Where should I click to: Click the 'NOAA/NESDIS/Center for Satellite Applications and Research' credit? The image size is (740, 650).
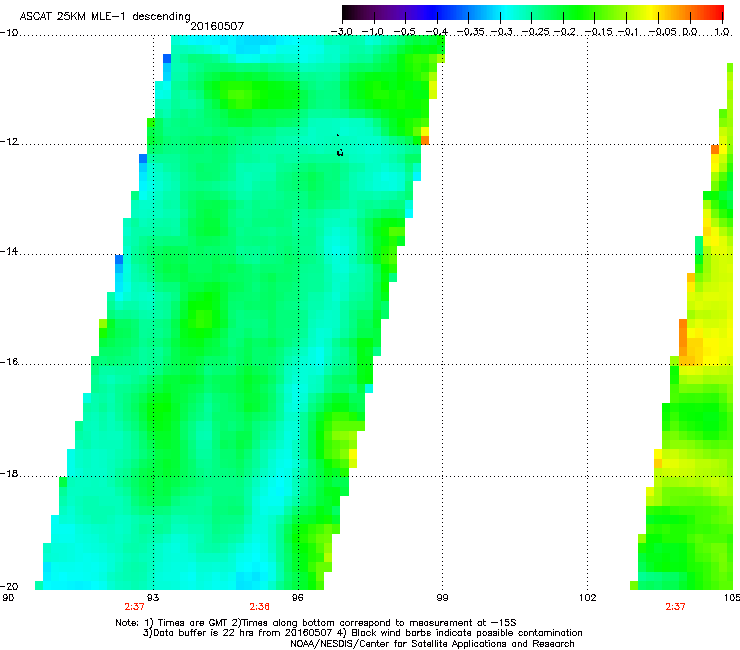pos(432,644)
